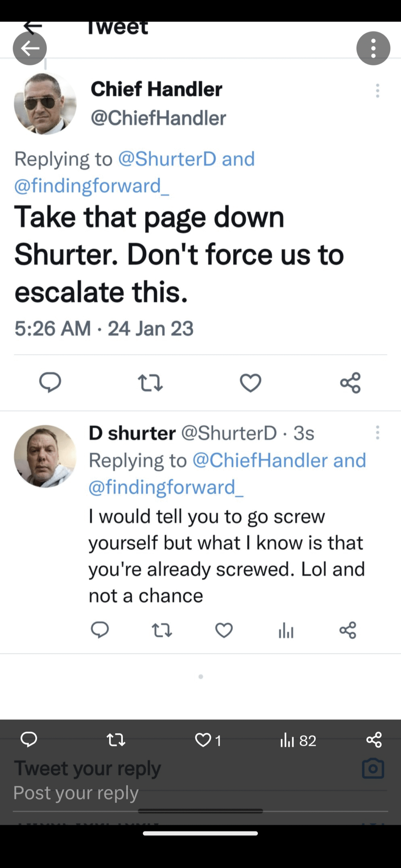Image resolution: width=401 pixels, height=868 pixels.
Task: Retweet Chief Handler's tweet
Action: coord(150,382)
